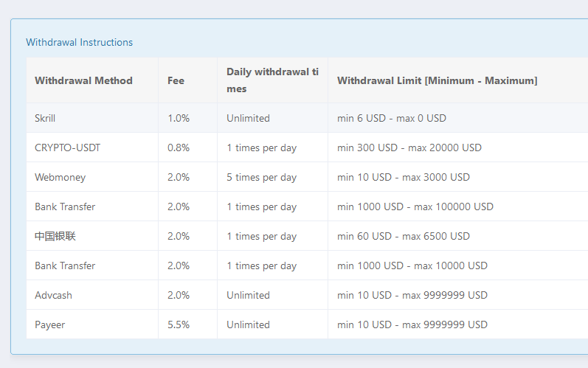
Task: Click the Bank Transfer cell with 10000 max
Action: point(92,265)
